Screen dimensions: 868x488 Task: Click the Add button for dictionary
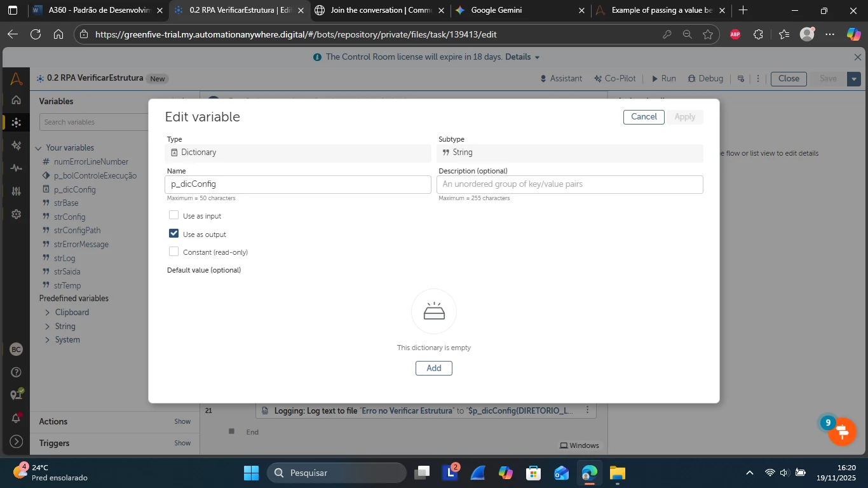[434, 368]
